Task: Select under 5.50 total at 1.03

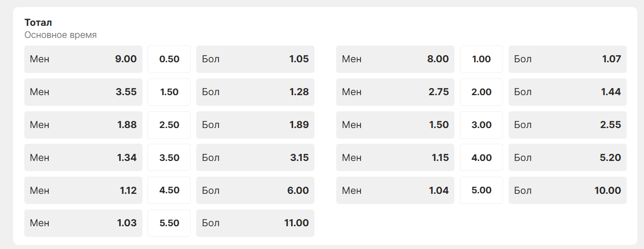Action: click(83, 223)
